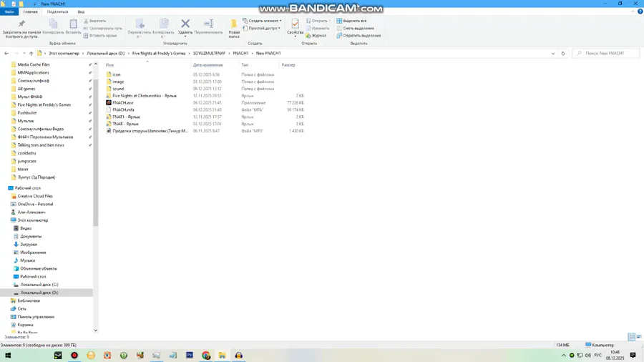The height and width of the screenshot is (362, 644).
Task: Select the sound folder
Action: 118,88
